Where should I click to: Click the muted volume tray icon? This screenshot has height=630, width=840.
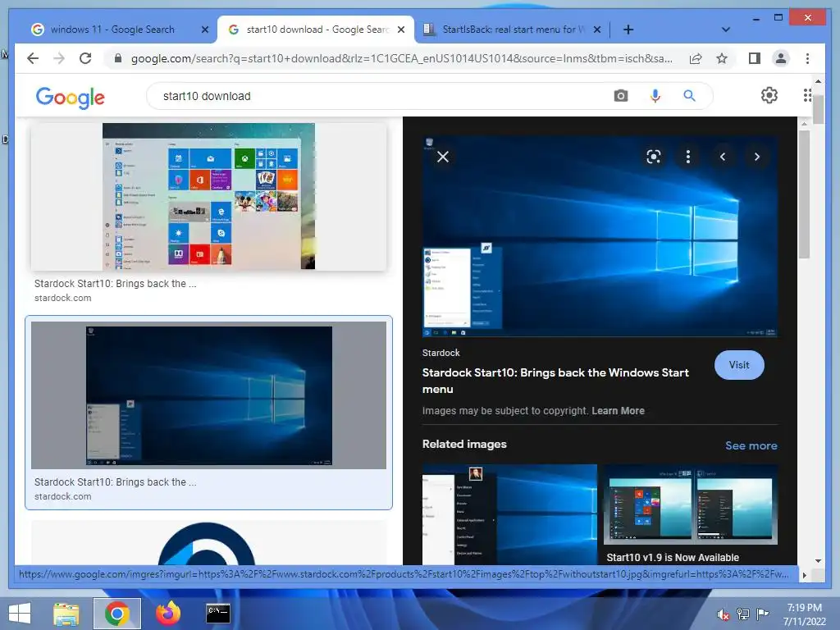724,614
